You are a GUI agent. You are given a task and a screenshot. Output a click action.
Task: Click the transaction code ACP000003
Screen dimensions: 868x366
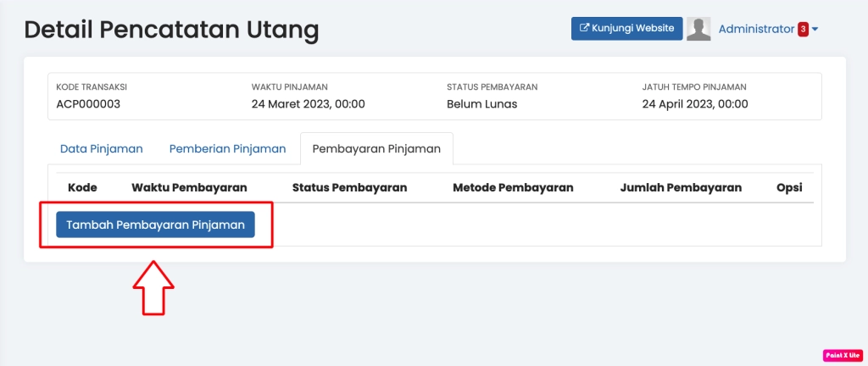(88, 104)
